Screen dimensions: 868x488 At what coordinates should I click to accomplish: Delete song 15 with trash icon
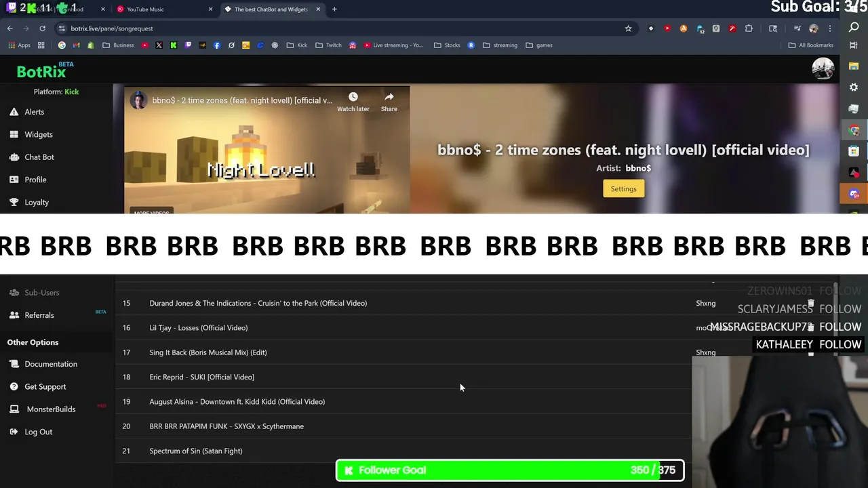810,303
